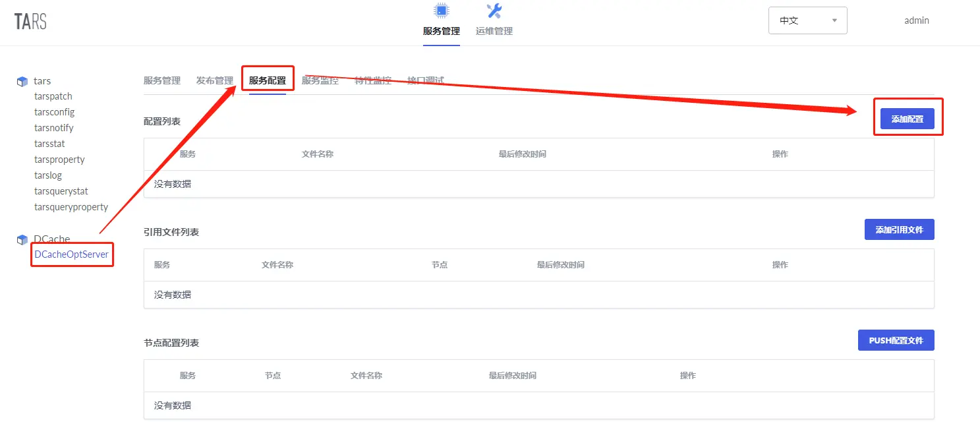Click the 配置列表 section heading

(x=161, y=121)
